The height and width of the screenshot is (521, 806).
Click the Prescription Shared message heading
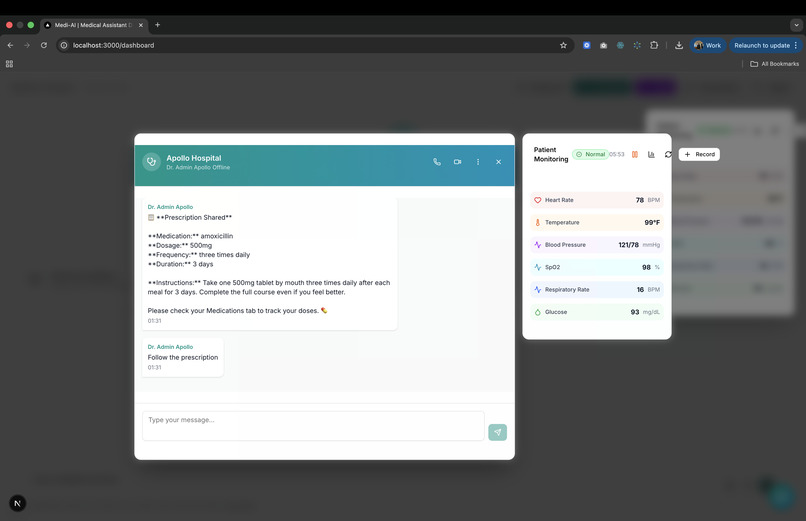(194, 217)
